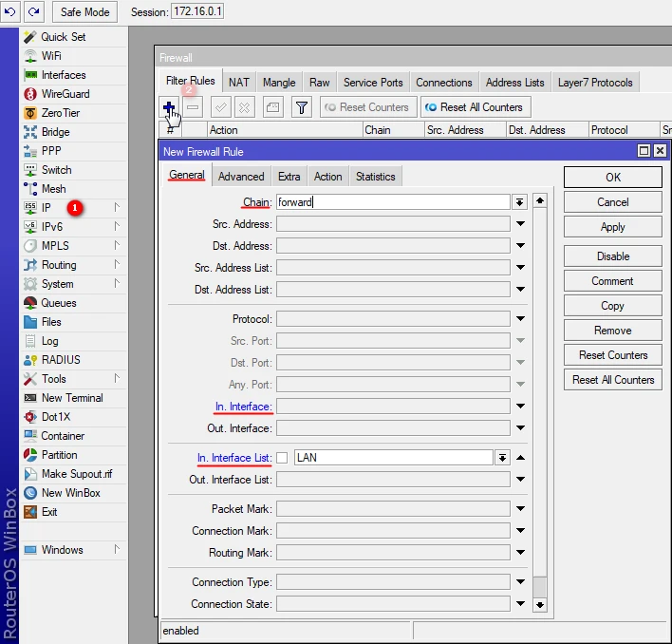Toggle In. Interface List invert checkbox

click(282, 458)
